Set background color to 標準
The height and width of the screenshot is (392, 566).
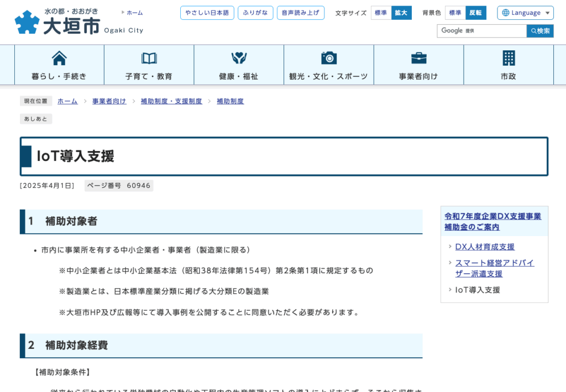[455, 13]
